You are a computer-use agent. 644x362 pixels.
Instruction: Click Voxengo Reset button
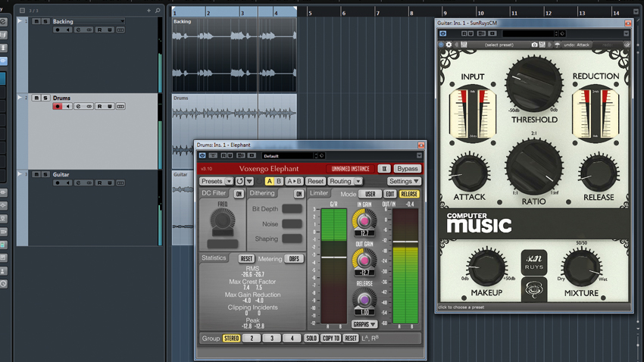pos(315,181)
